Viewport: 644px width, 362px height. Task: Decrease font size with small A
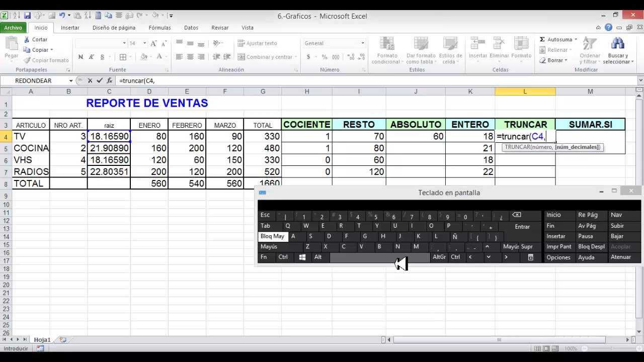click(x=164, y=43)
